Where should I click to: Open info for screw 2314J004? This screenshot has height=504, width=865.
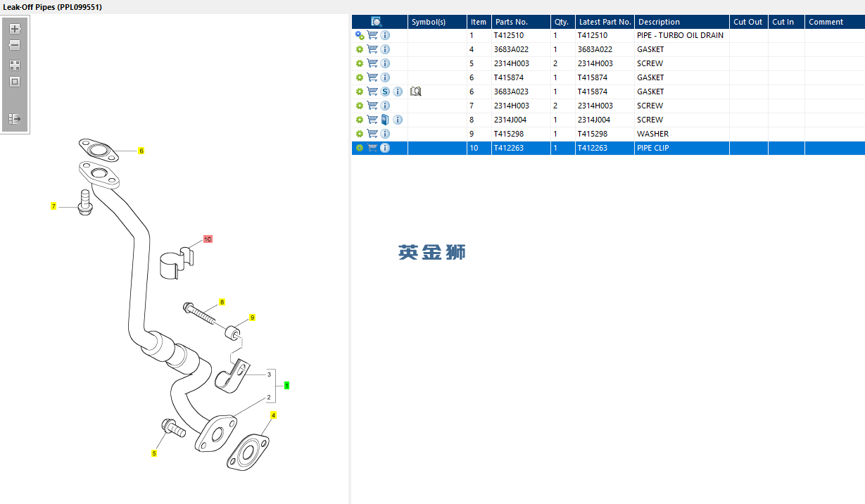click(398, 120)
